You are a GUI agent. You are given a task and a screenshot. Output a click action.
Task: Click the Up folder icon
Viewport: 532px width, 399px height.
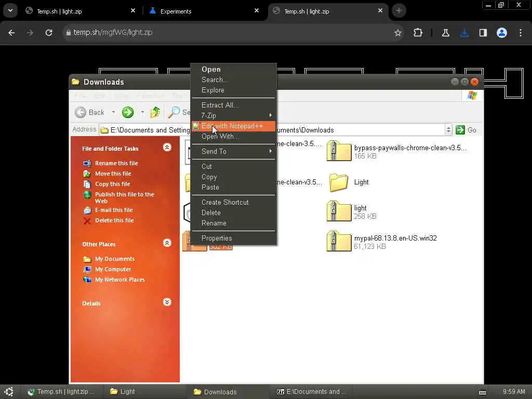[155, 112]
